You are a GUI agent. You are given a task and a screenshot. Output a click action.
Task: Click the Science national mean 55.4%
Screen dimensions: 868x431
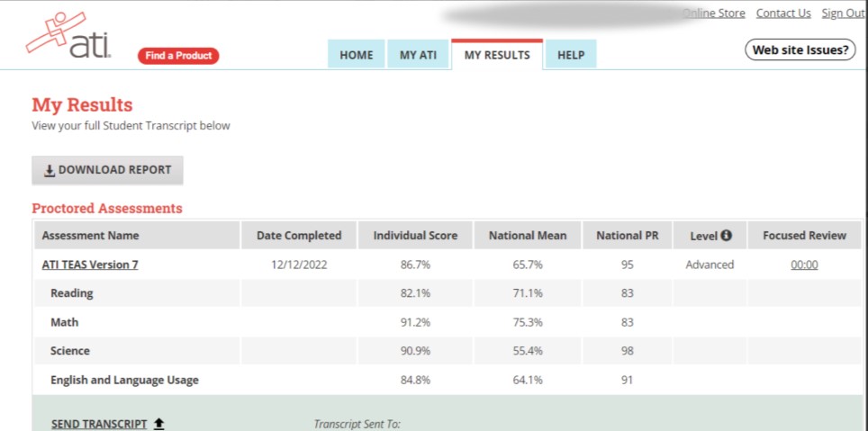coord(528,351)
